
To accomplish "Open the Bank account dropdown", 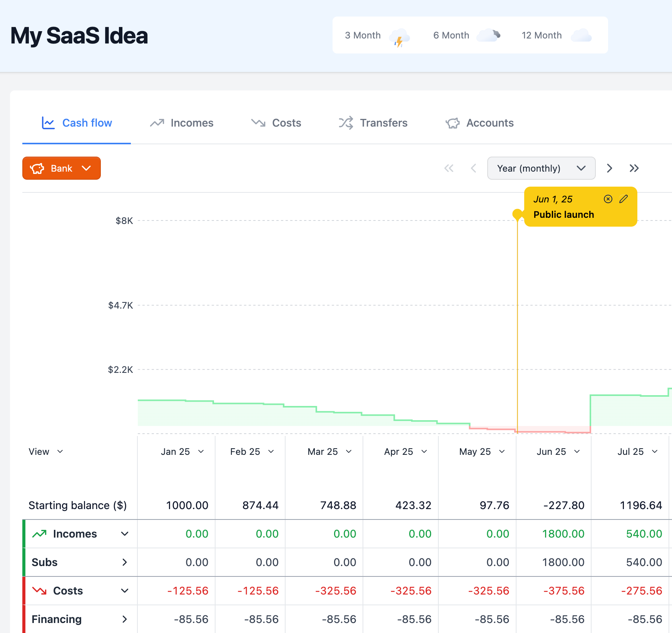I will 62,168.
